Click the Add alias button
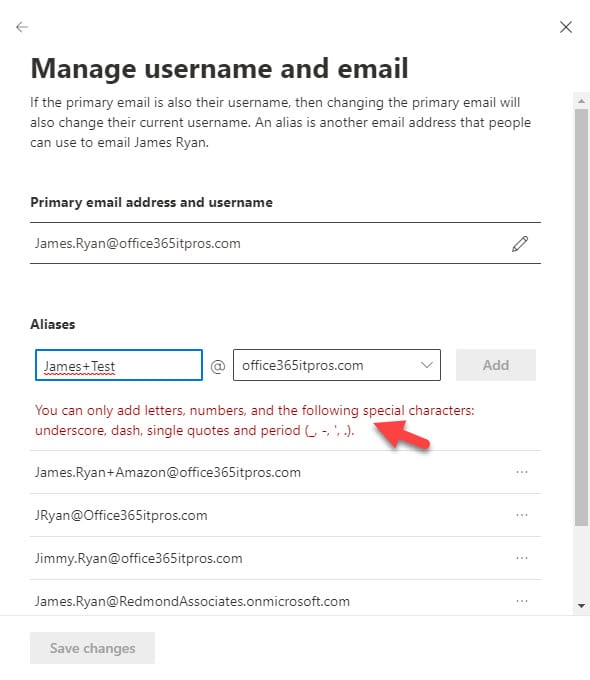This screenshot has width=590, height=680. [496, 365]
